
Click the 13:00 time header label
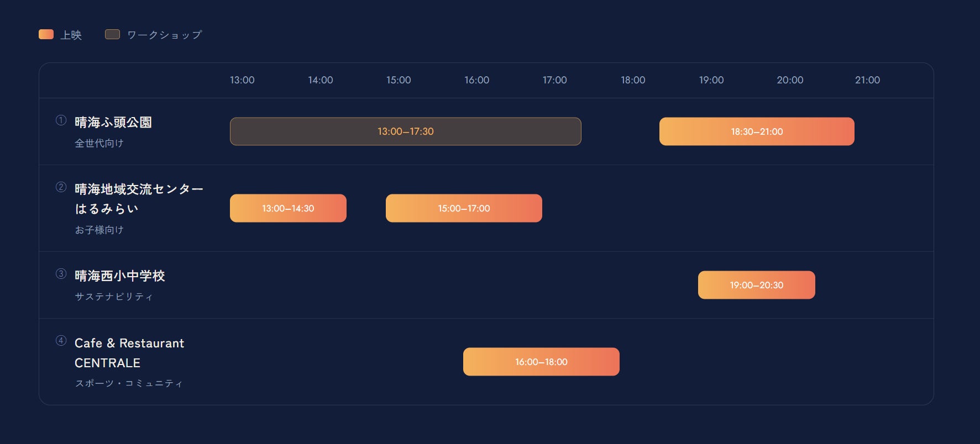click(242, 80)
